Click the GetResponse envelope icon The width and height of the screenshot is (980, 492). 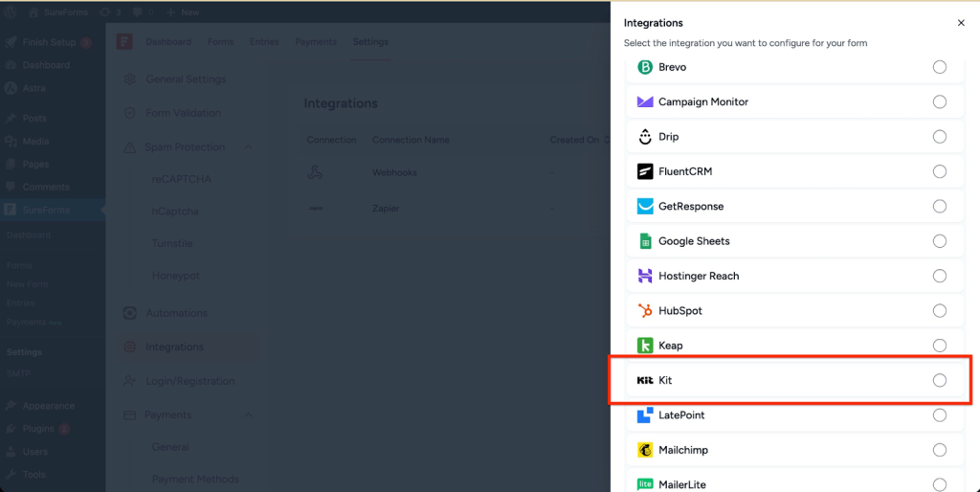[645, 207]
